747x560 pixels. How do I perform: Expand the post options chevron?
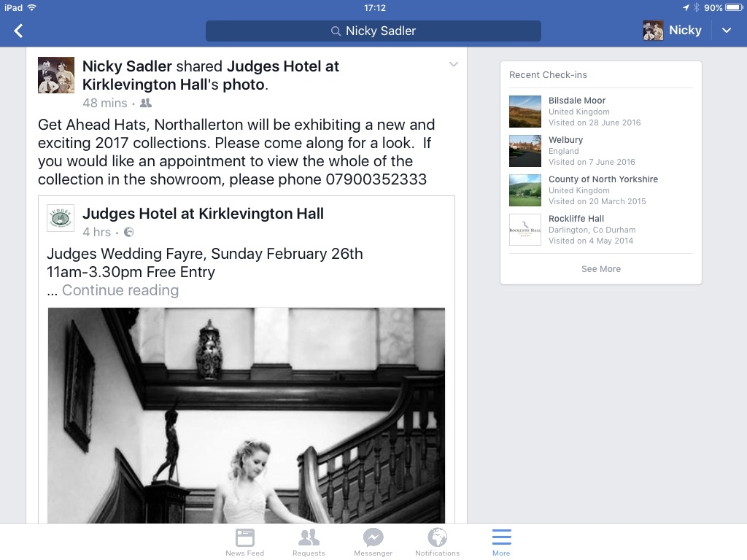point(454,64)
